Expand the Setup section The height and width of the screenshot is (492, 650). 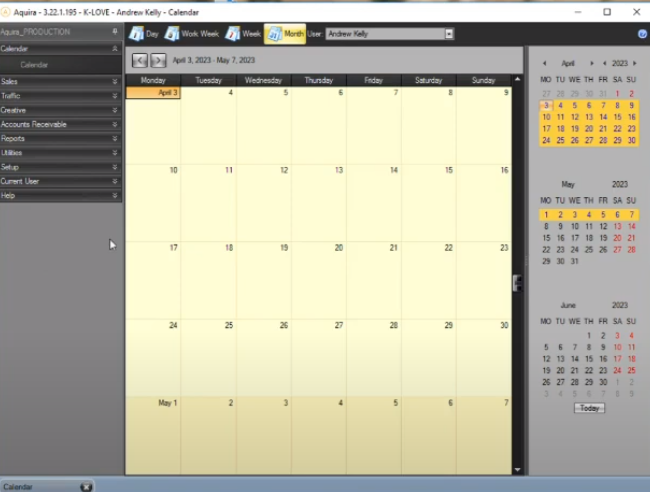tap(115, 167)
